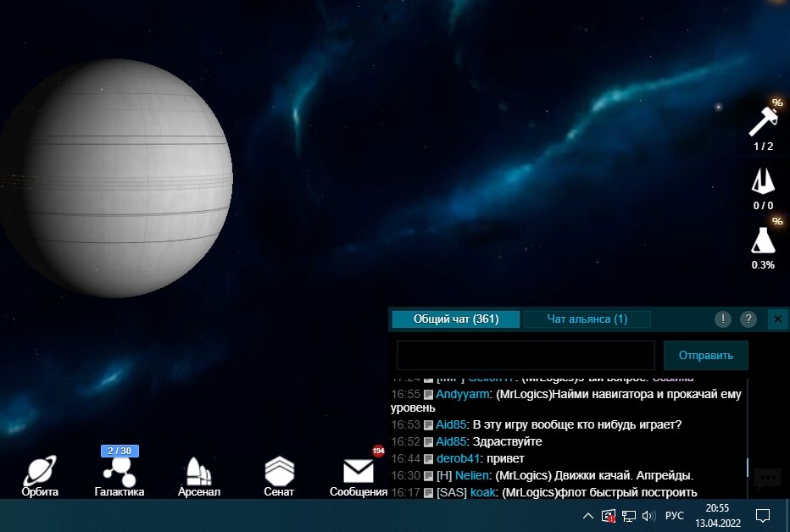Focus the chat message input field
Screen dimensions: 790x532
tap(526, 355)
